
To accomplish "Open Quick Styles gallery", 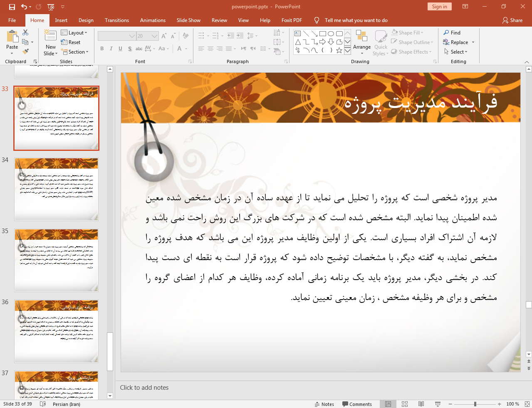I will tap(381, 42).
